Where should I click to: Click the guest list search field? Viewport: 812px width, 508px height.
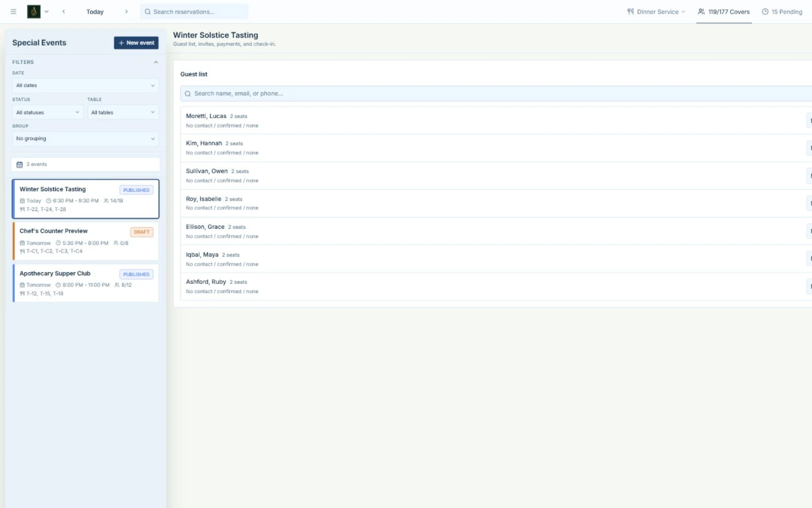[496, 94]
